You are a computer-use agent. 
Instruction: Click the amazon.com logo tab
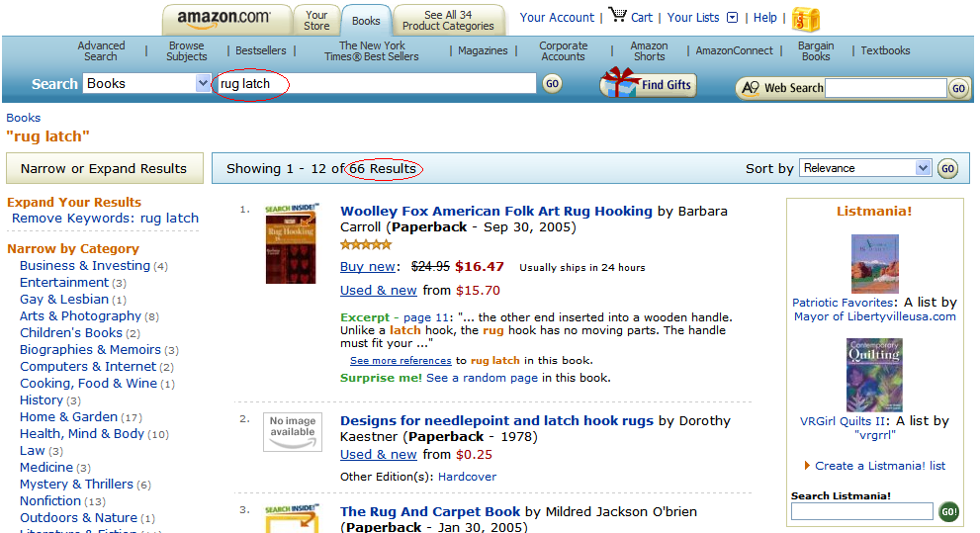click(x=225, y=18)
